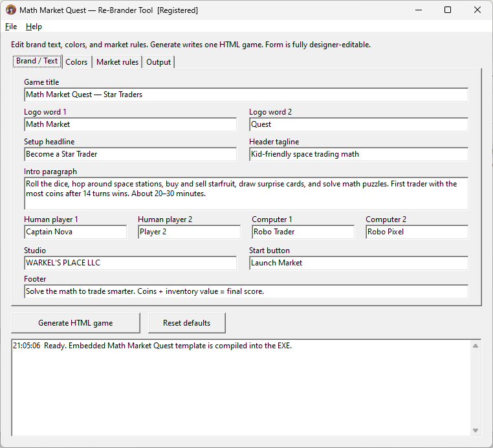Focus the Game title input field
493x448 pixels.
(246, 95)
